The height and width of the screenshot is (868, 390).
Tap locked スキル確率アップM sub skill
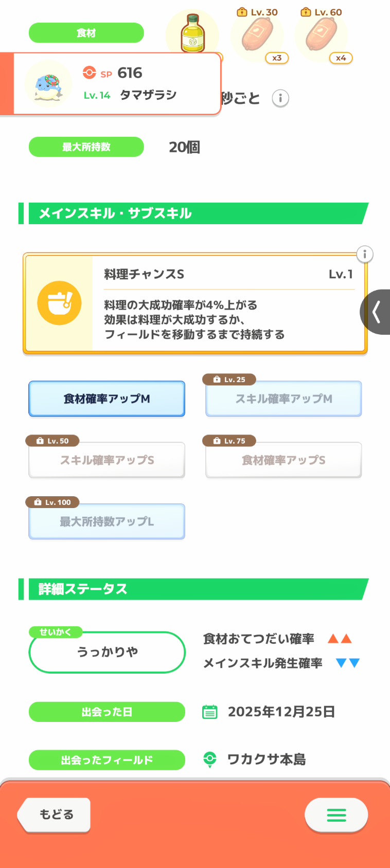click(x=283, y=399)
